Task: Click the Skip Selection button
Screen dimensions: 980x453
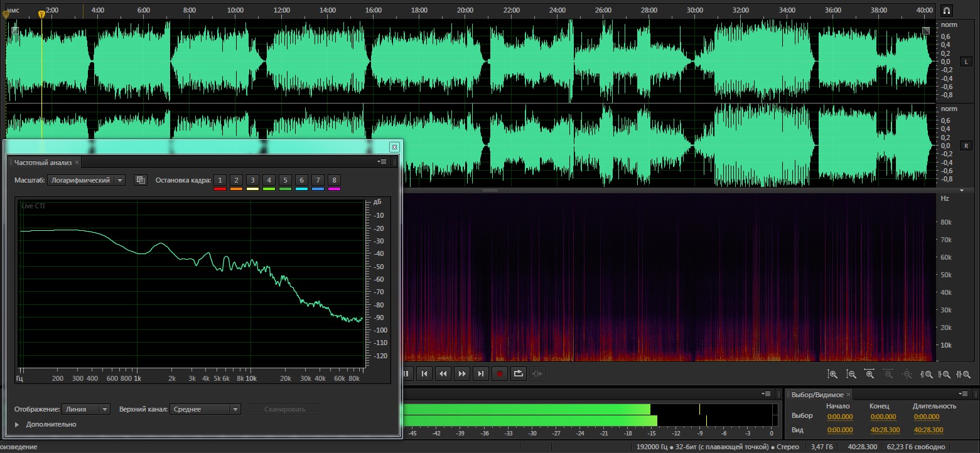Action: (537, 373)
